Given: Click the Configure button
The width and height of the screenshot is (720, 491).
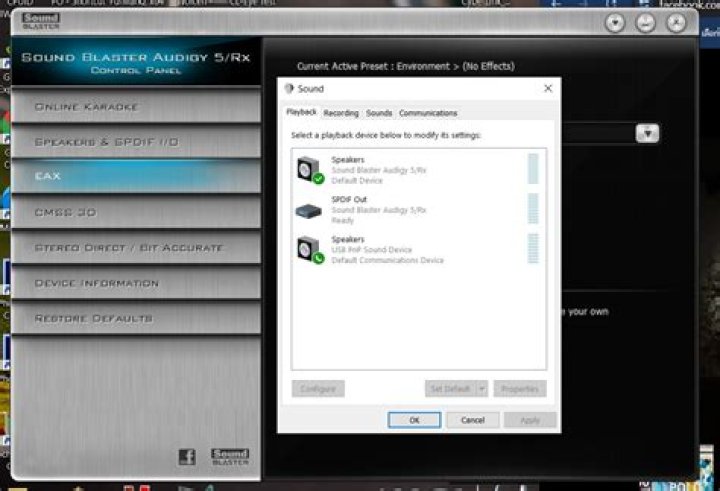Looking at the screenshot, I should [x=318, y=389].
